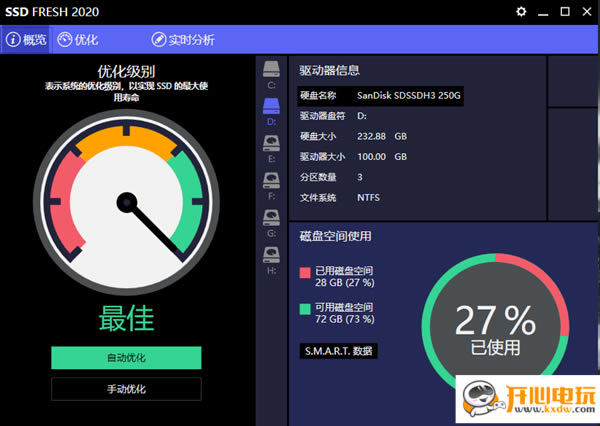Click disk name SanDisk SDSSDH3 250G

tap(409, 96)
